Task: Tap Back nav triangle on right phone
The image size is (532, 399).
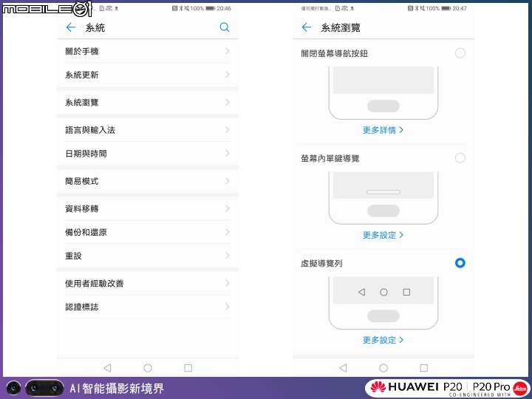Action: coord(343,368)
